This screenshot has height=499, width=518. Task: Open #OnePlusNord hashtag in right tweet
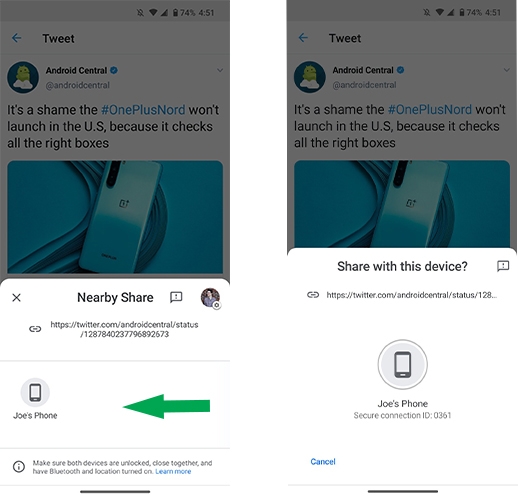[x=430, y=109]
